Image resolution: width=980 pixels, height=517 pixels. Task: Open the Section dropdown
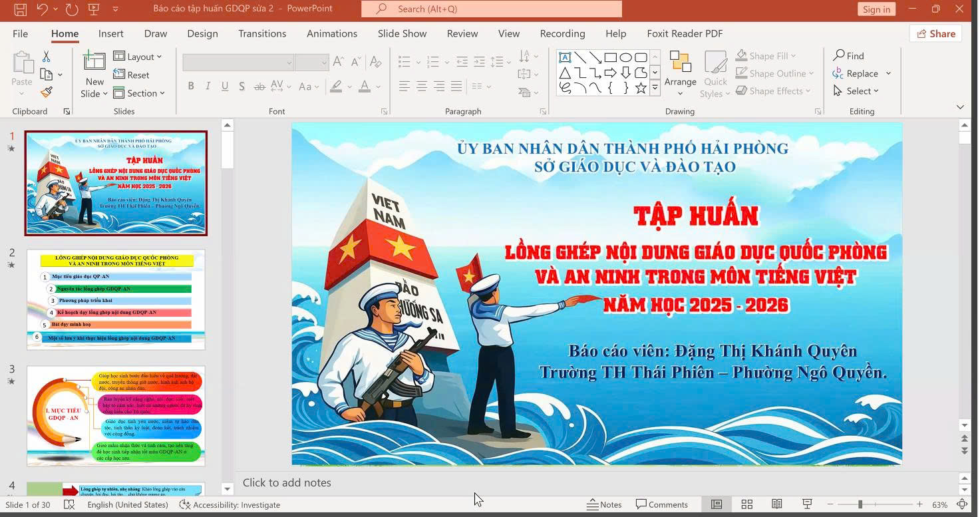pyautogui.click(x=139, y=92)
